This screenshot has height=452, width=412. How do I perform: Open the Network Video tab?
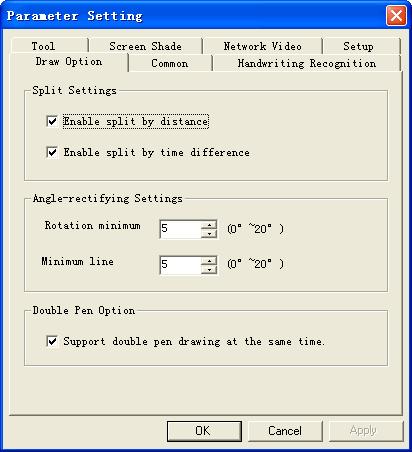click(262, 46)
